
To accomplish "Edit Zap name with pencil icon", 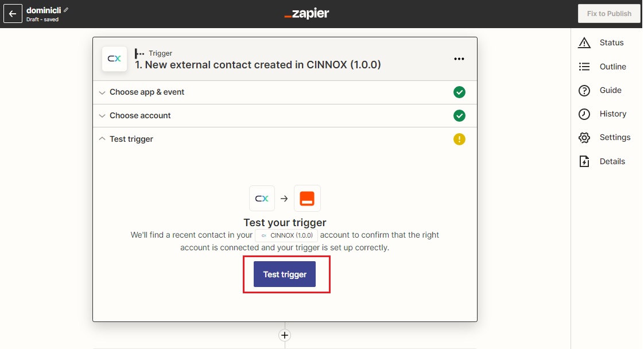I will click(x=65, y=10).
